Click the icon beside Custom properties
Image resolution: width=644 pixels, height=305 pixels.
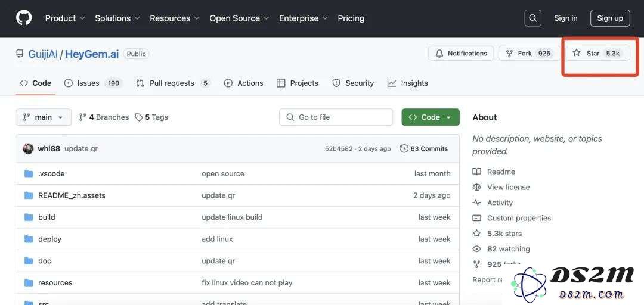pyautogui.click(x=476, y=218)
